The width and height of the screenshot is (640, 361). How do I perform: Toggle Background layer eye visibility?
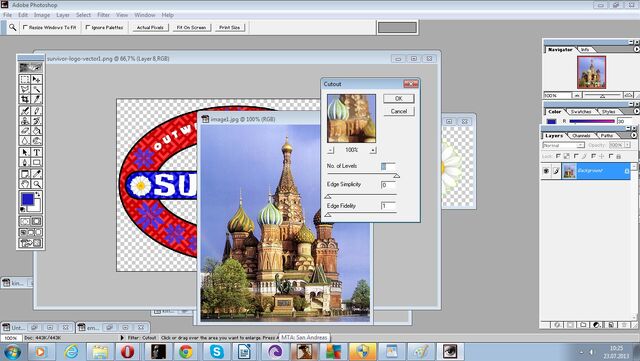pyautogui.click(x=546, y=171)
